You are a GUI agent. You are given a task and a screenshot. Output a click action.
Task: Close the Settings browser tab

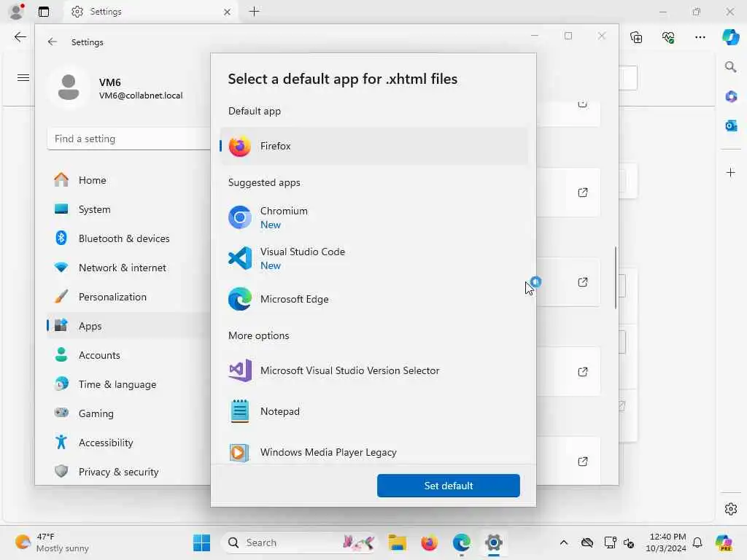tap(228, 12)
